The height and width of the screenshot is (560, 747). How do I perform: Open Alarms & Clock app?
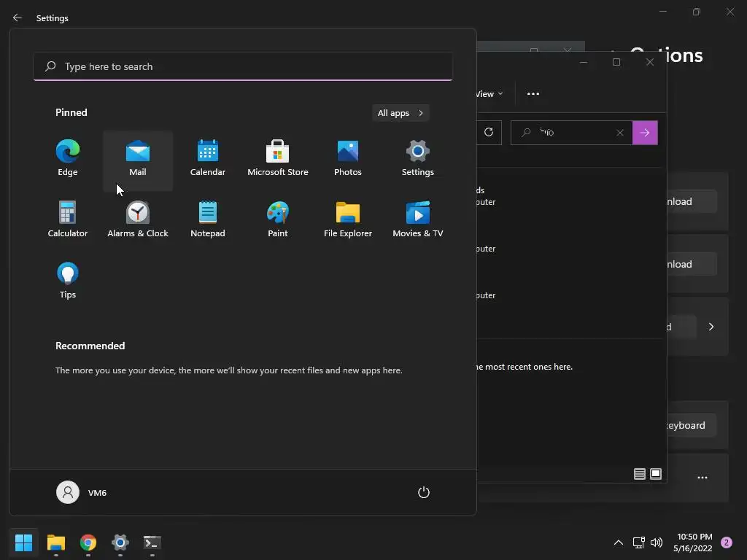[138, 219]
